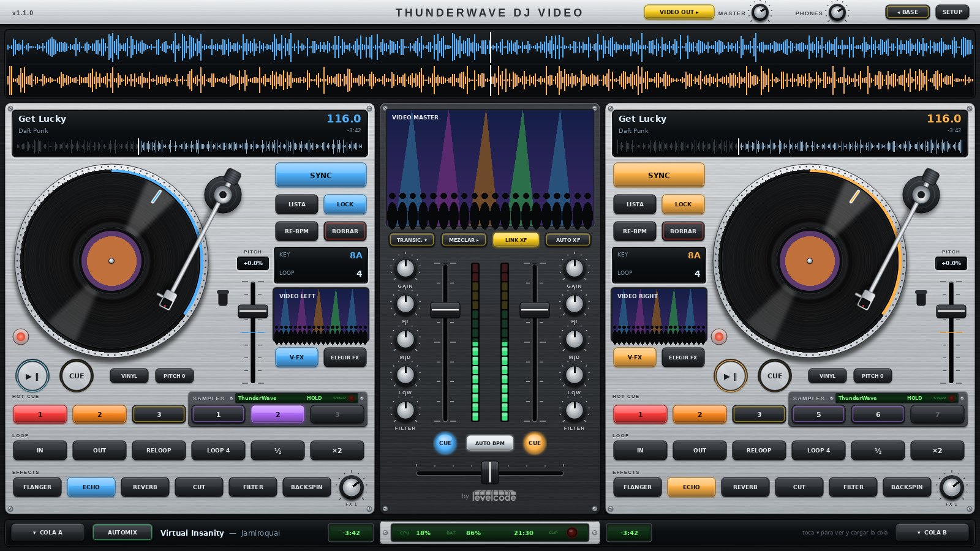Click the blue CUE headphone button in mixer
The height and width of the screenshot is (551, 980).
pyautogui.click(x=445, y=443)
